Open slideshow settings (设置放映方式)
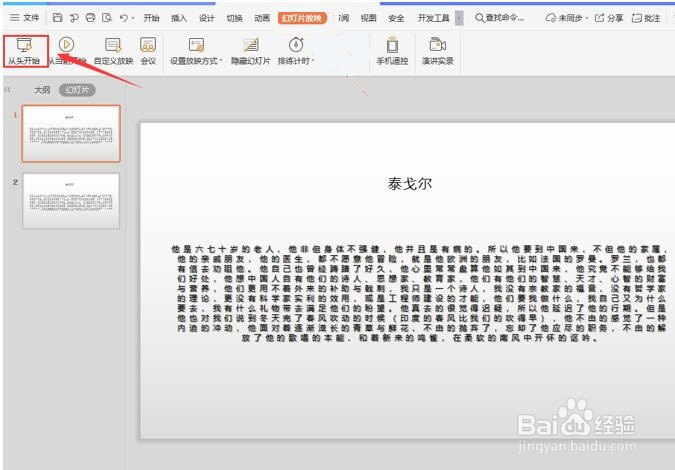The height and width of the screenshot is (470, 675). [196, 51]
